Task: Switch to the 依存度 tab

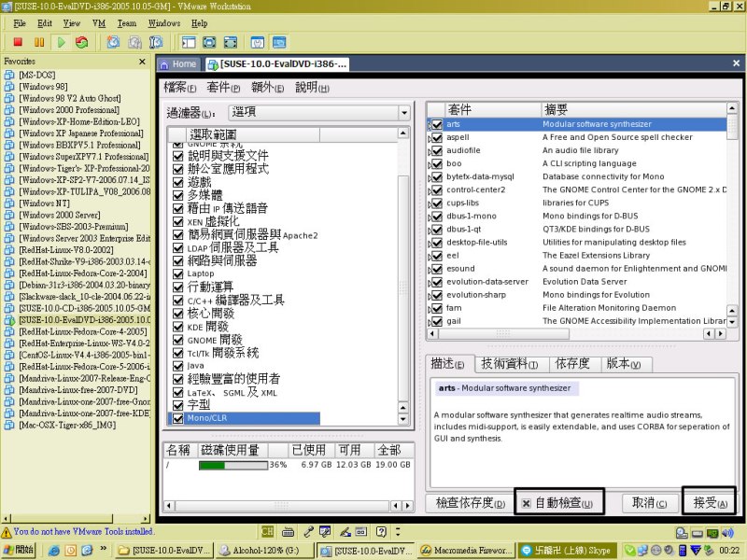Action: pyautogui.click(x=573, y=364)
